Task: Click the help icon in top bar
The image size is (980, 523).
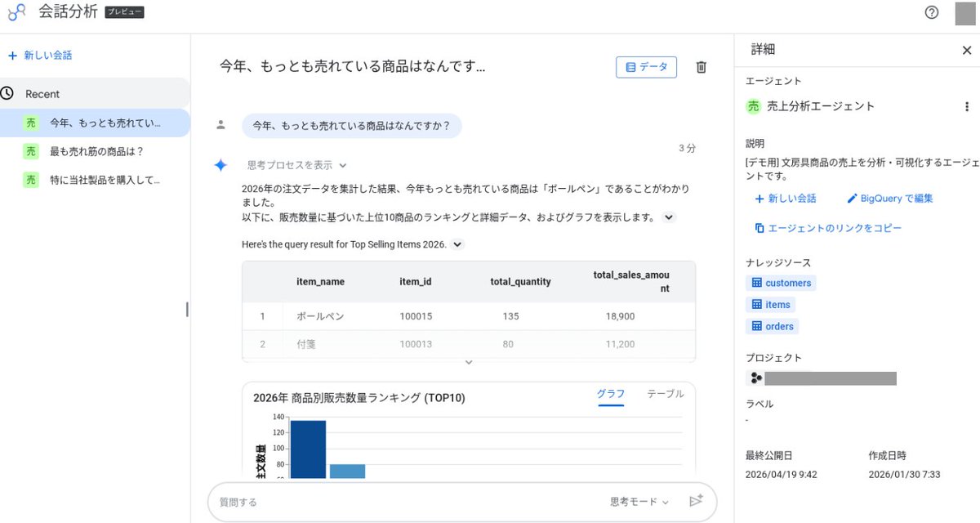Action: [x=931, y=12]
